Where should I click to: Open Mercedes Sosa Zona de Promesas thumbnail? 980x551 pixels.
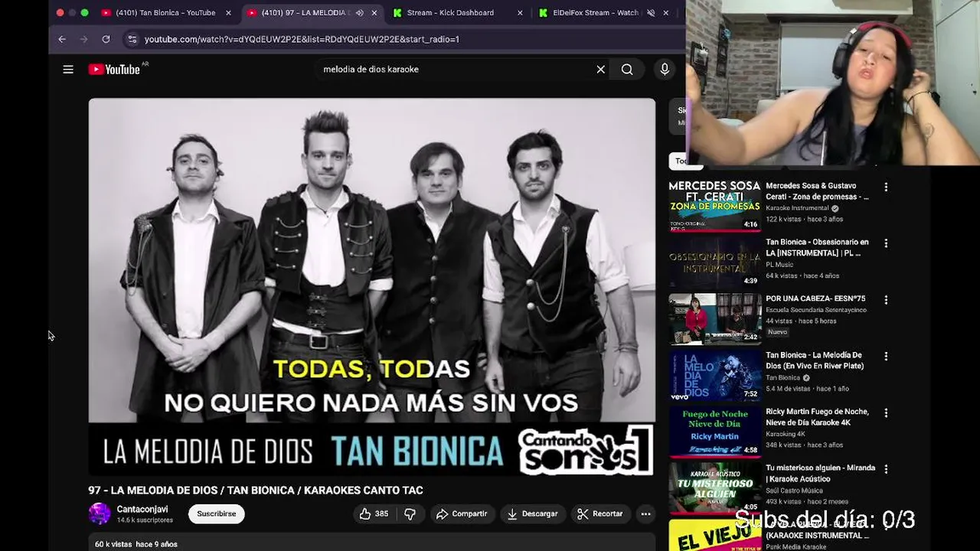tap(715, 206)
